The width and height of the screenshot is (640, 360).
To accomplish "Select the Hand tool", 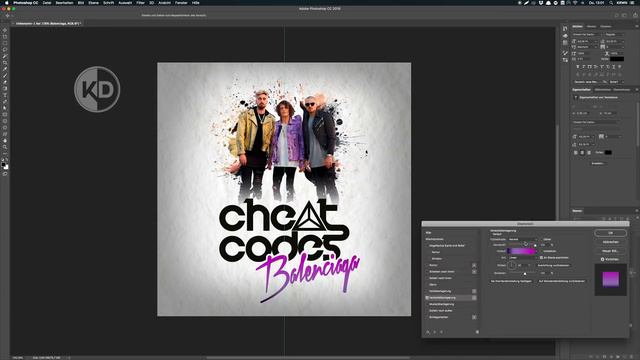I will tap(5, 140).
